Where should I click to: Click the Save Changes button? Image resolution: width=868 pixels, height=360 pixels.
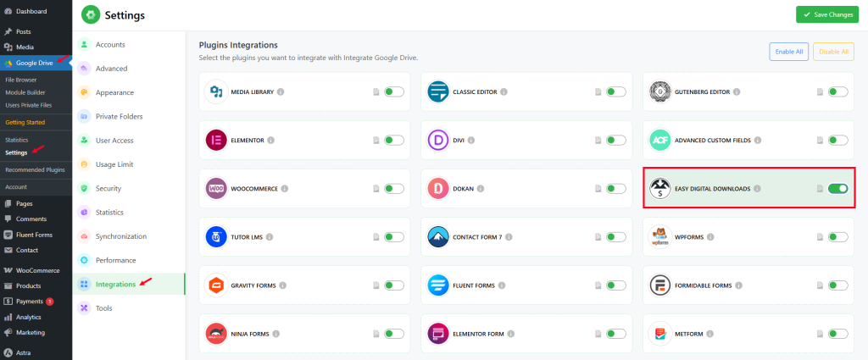click(x=827, y=15)
